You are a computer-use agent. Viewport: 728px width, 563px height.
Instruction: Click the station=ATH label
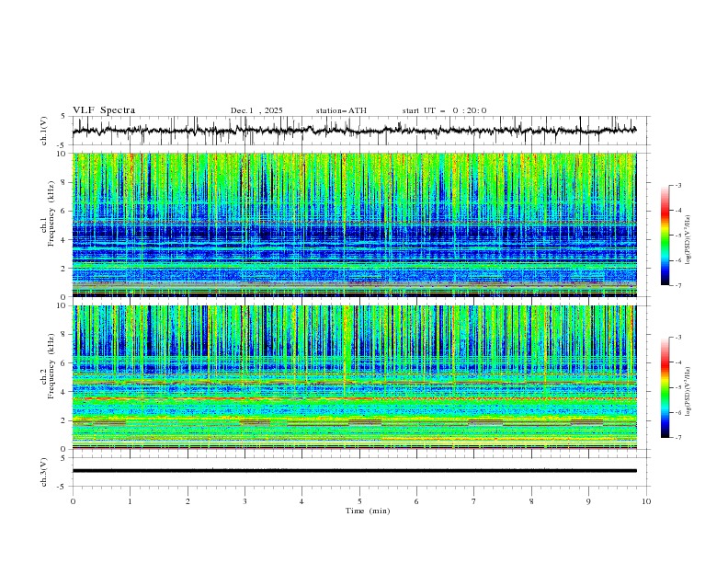pyautogui.click(x=341, y=110)
